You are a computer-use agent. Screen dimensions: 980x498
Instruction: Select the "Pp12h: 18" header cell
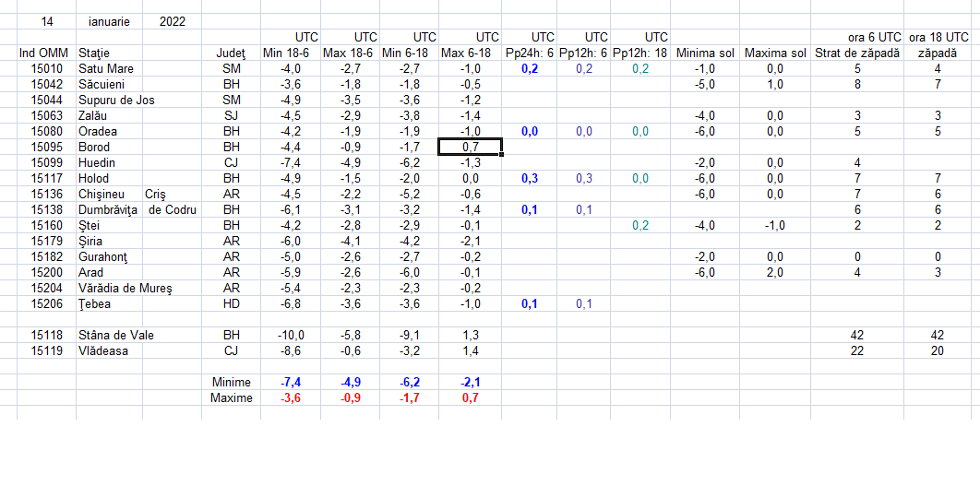tap(640, 53)
